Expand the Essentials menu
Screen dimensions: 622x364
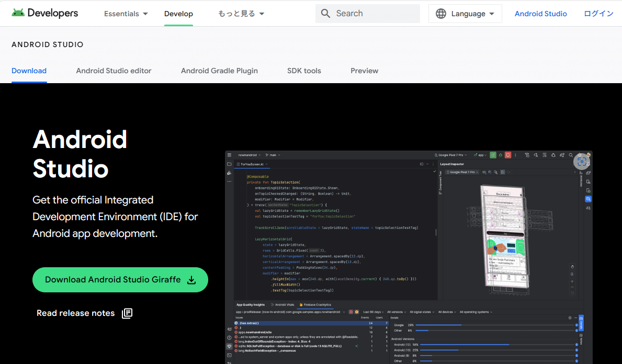click(126, 14)
